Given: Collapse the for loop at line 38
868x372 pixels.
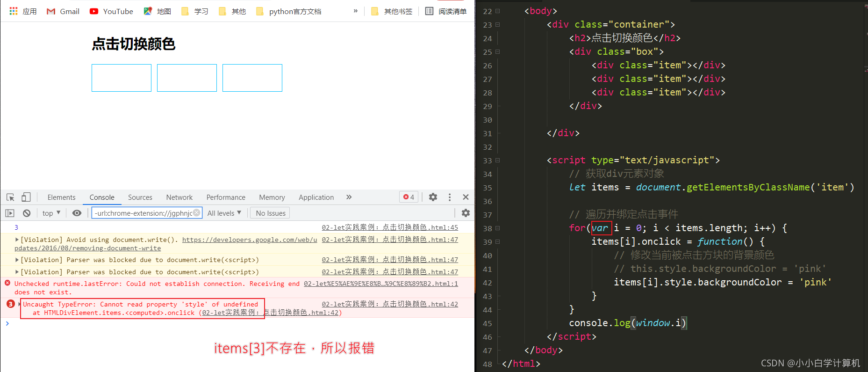Looking at the screenshot, I should (498, 228).
